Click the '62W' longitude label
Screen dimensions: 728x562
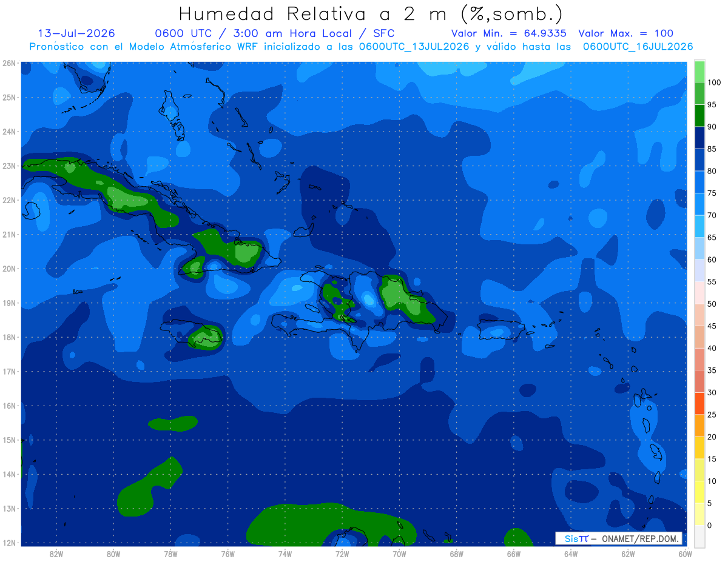pos(628,554)
